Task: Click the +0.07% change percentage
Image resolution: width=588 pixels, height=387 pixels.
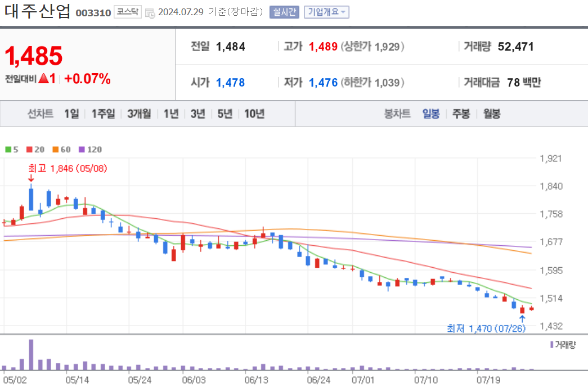Action: pos(87,79)
